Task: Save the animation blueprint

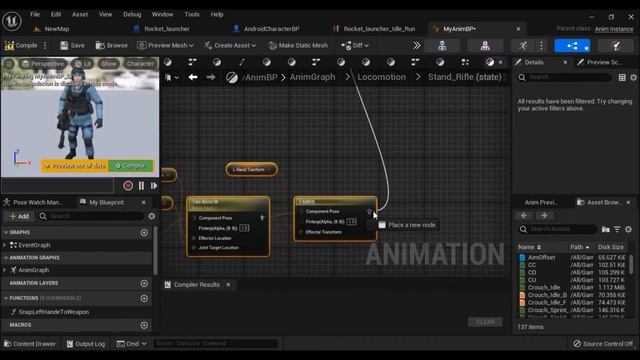Action: tap(72, 45)
